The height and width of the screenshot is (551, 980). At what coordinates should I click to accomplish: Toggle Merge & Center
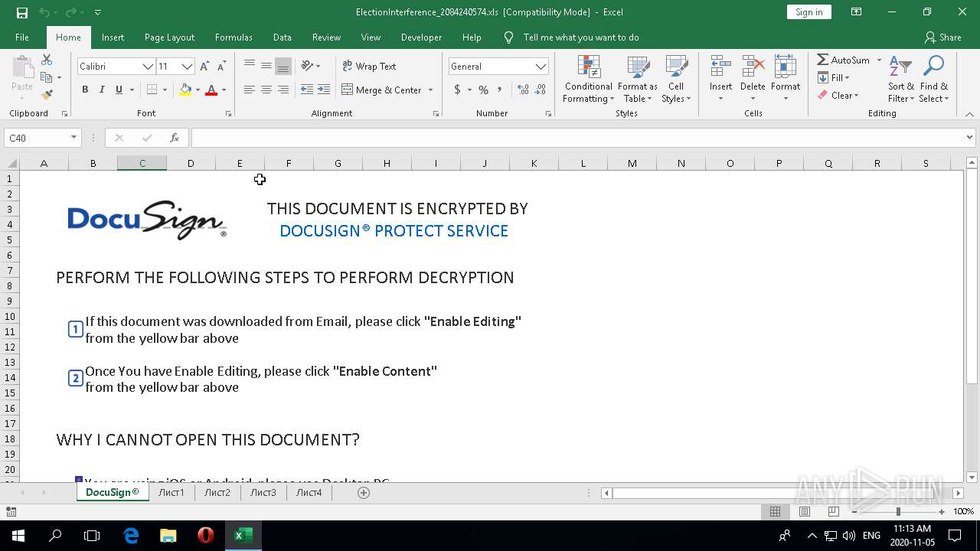point(381,90)
